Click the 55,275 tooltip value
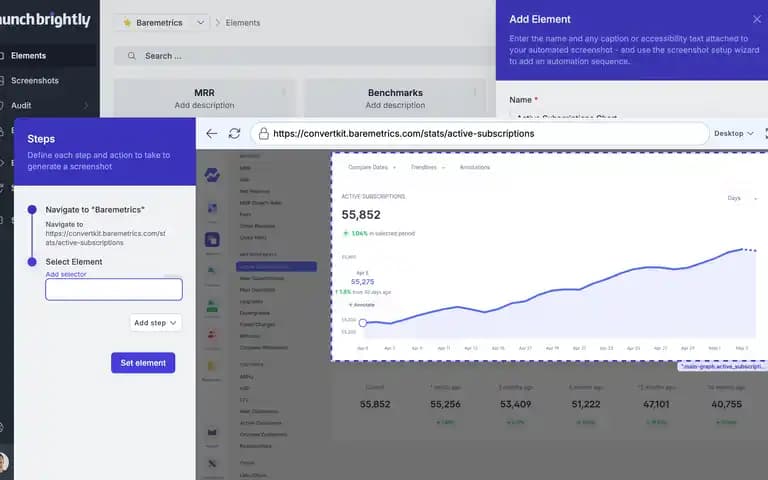The height and width of the screenshot is (480, 768). coord(362,282)
